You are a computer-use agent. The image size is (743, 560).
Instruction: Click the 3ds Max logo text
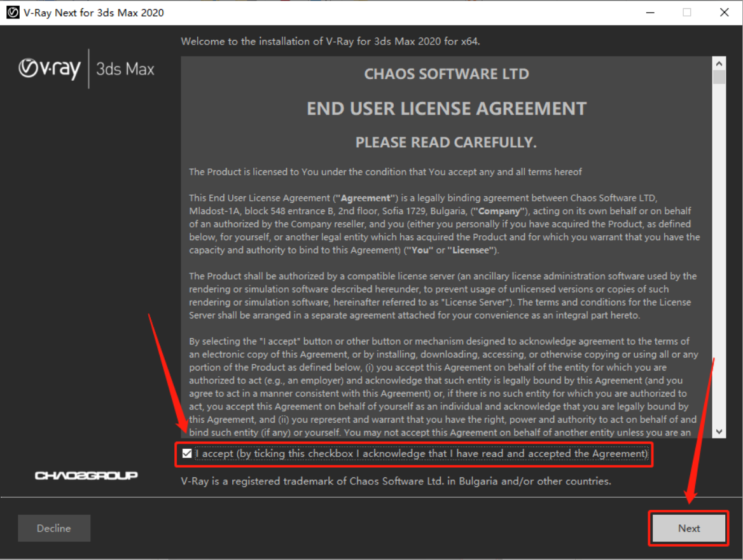pos(125,69)
